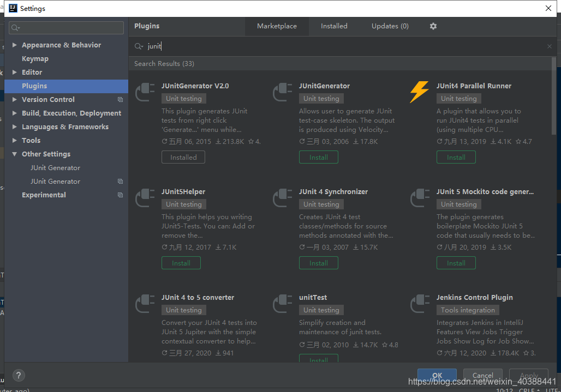Click Unit testing tag under unitTest

(x=321, y=310)
